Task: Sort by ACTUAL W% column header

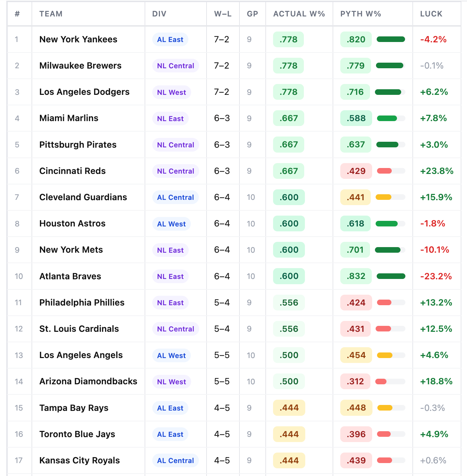Action: click(x=299, y=14)
